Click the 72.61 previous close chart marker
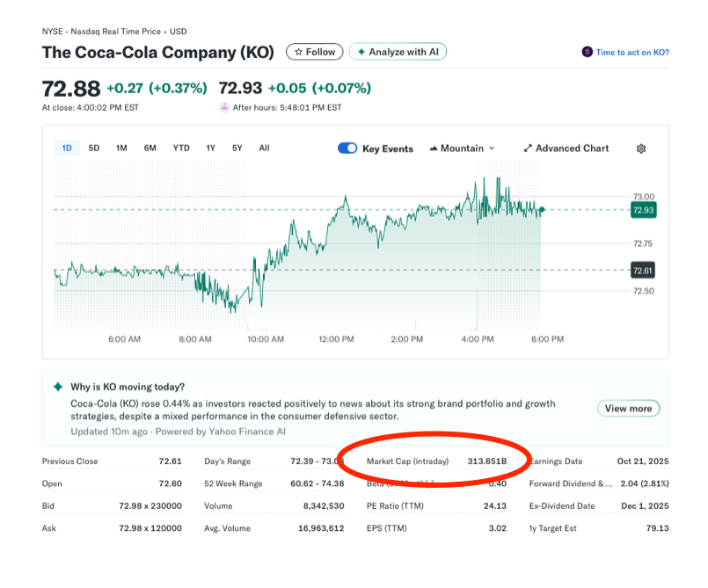The height and width of the screenshot is (588, 708). 643,270
